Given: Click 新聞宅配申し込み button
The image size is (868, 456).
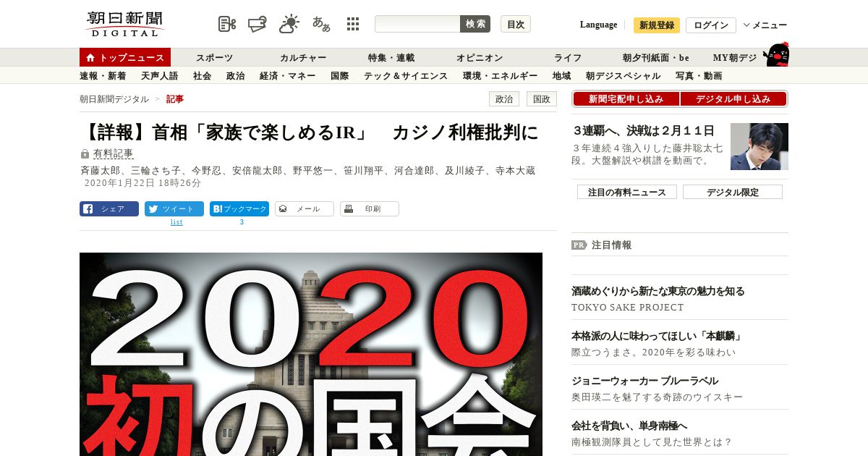Looking at the screenshot, I should point(626,99).
